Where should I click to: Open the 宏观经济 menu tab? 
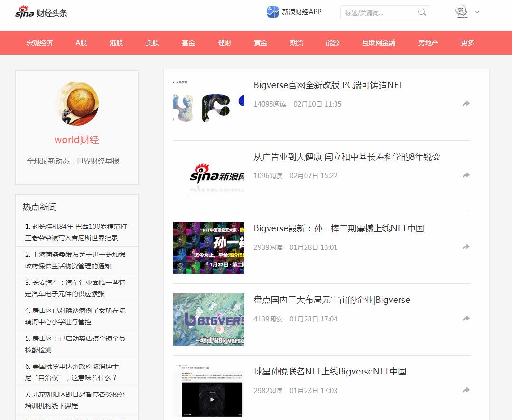coord(39,43)
